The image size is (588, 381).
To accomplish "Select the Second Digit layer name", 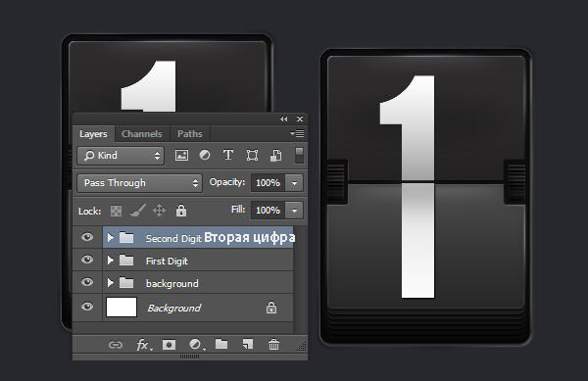I will pyautogui.click(x=173, y=239).
